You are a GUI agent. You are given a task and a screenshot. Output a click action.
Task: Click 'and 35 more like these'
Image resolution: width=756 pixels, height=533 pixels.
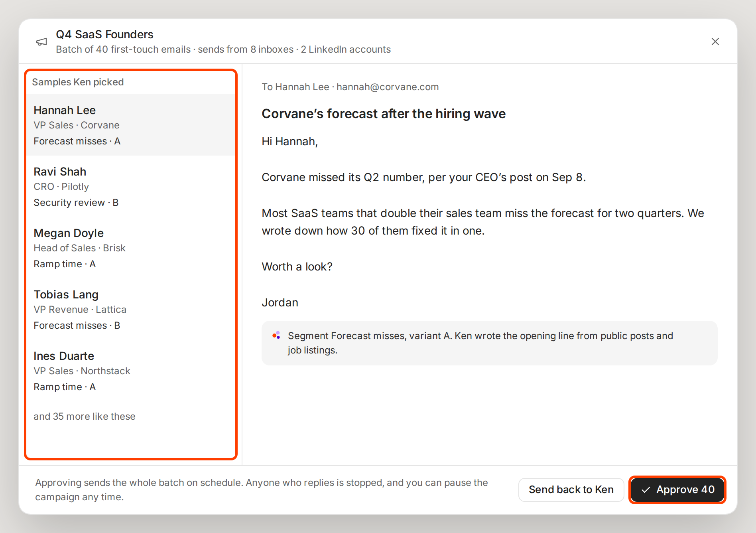(85, 416)
